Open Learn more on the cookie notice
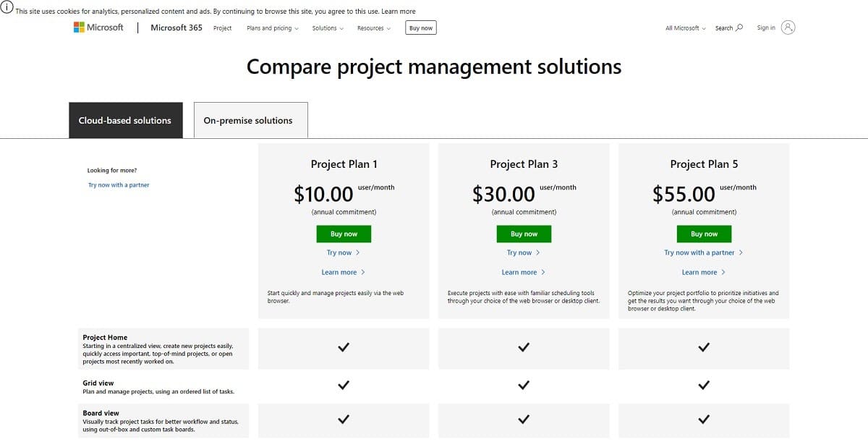868x442 pixels. (398, 11)
